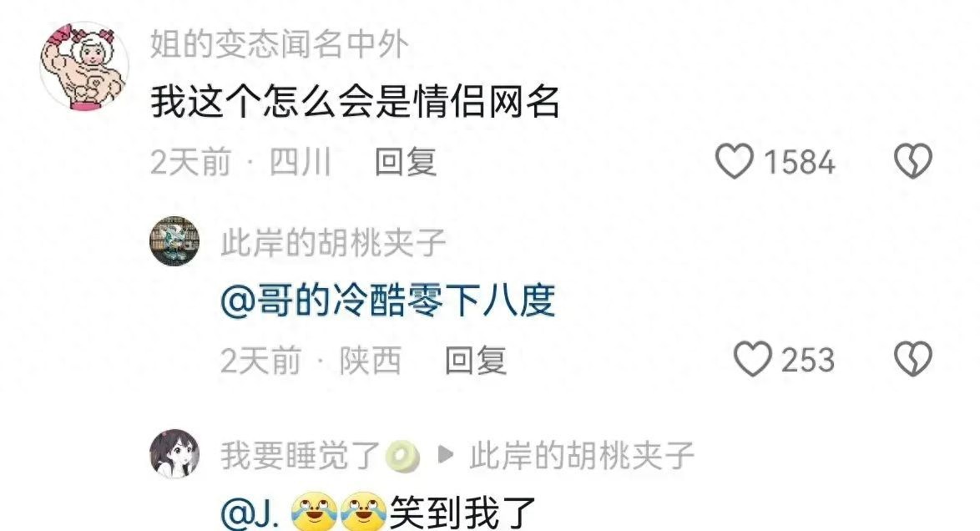Click the comment text 我这个怎么会是情侣网名
The image size is (980, 531).
355,102
